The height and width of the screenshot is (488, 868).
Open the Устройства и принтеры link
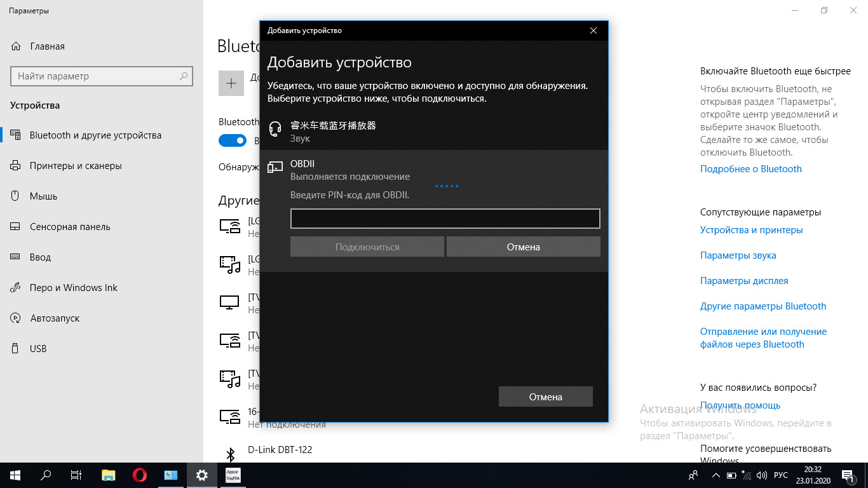(x=752, y=230)
